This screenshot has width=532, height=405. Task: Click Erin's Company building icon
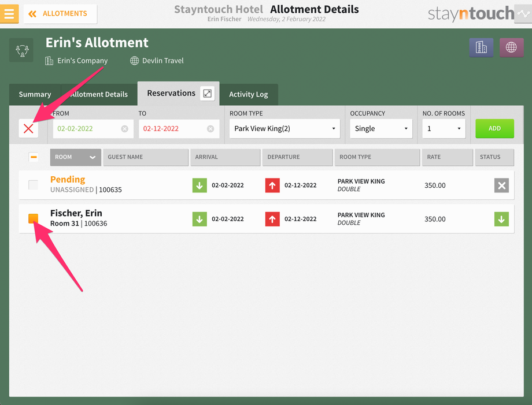click(49, 61)
